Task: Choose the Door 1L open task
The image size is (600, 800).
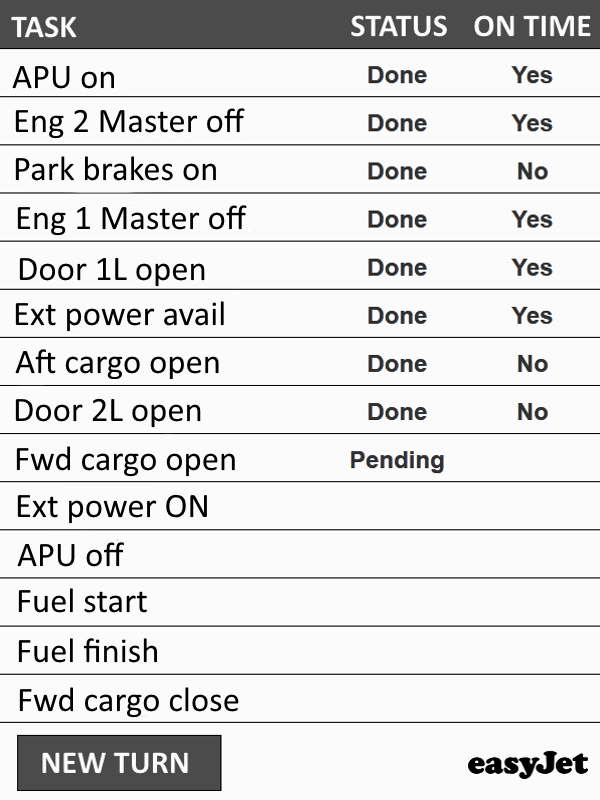Action: coord(300,266)
